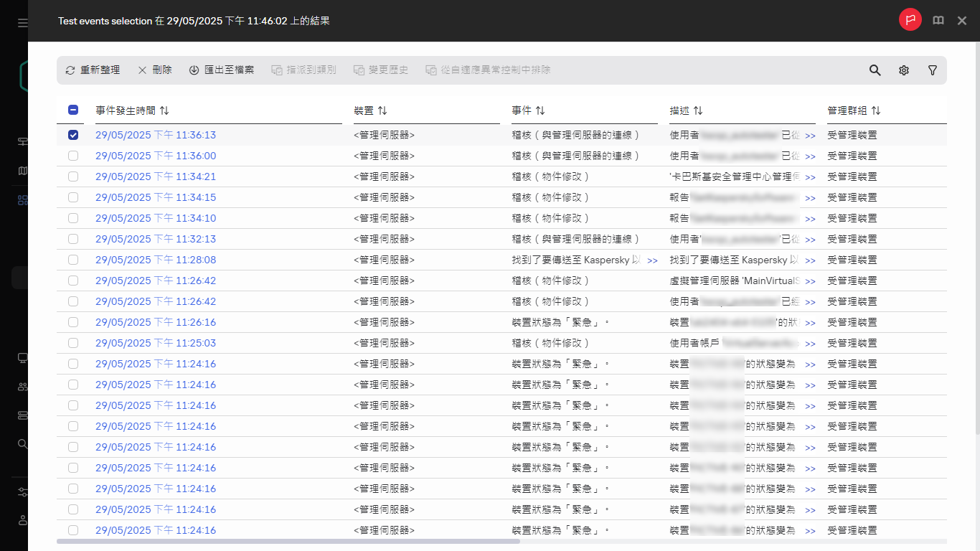980x551 pixels.
Task: Click 匯出至檔案 export button
Action: [x=222, y=70]
